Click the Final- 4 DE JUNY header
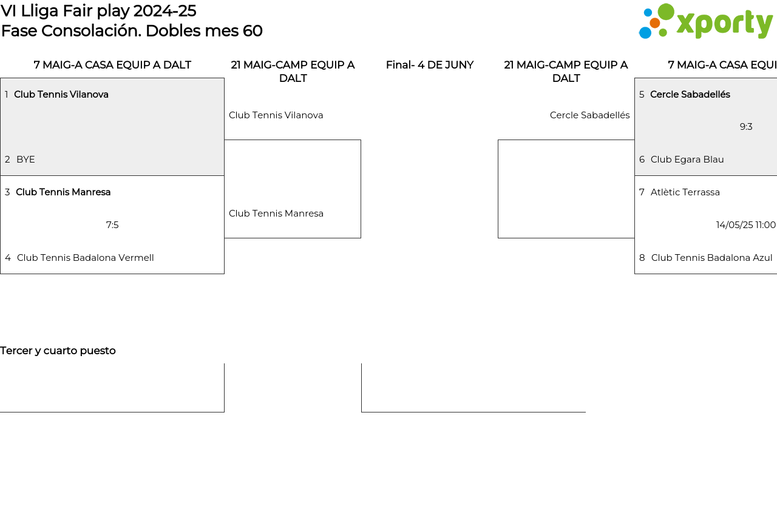This screenshot has width=777, height=532. [x=430, y=65]
